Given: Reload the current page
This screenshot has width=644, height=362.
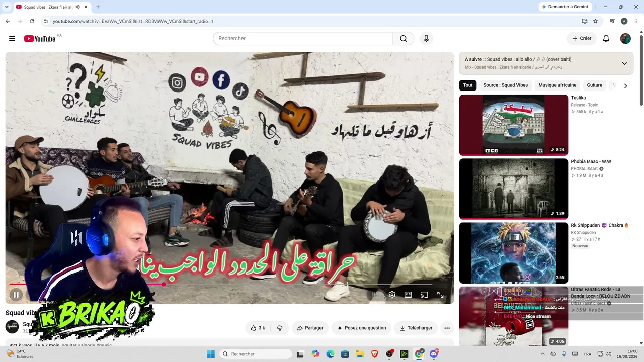Looking at the screenshot, I should pyautogui.click(x=32, y=21).
